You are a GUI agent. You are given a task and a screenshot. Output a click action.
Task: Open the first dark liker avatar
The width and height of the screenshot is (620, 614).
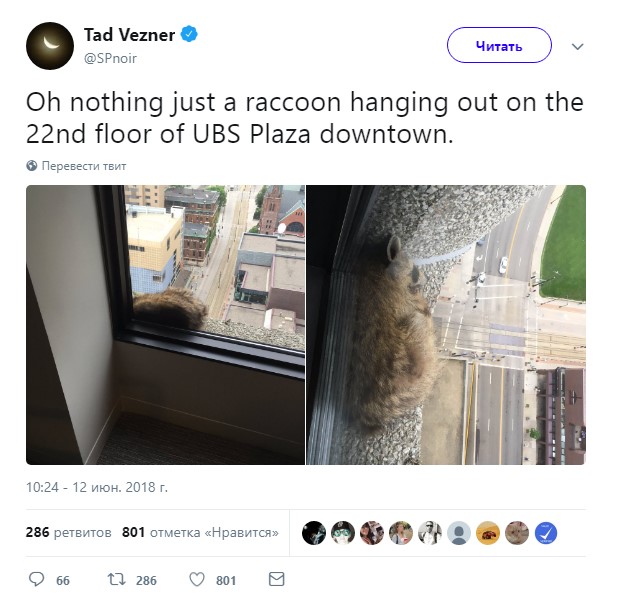(314, 533)
